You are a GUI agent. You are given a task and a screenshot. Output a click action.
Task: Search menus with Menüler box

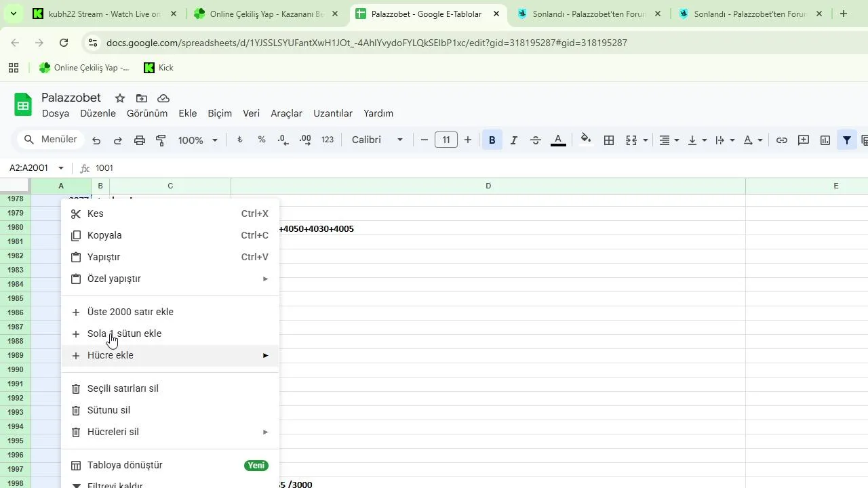[50, 140]
